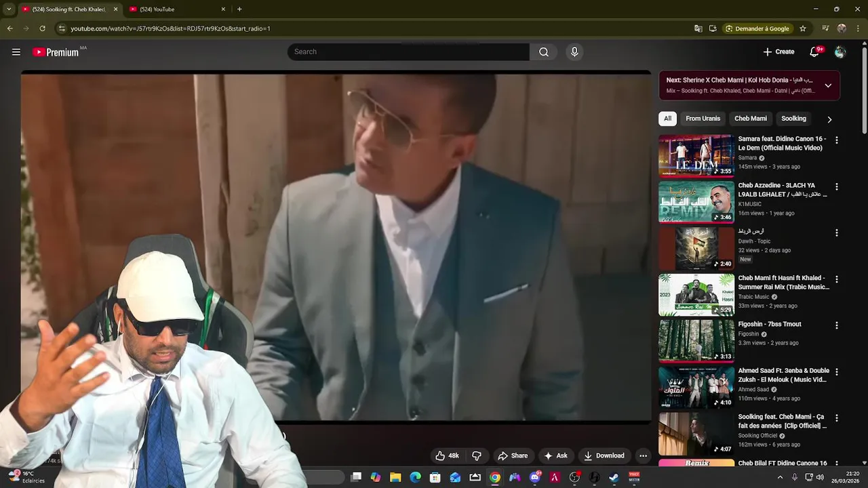
Task: Click the Figoshin forest thumbnail
Action: coord(696,341)
